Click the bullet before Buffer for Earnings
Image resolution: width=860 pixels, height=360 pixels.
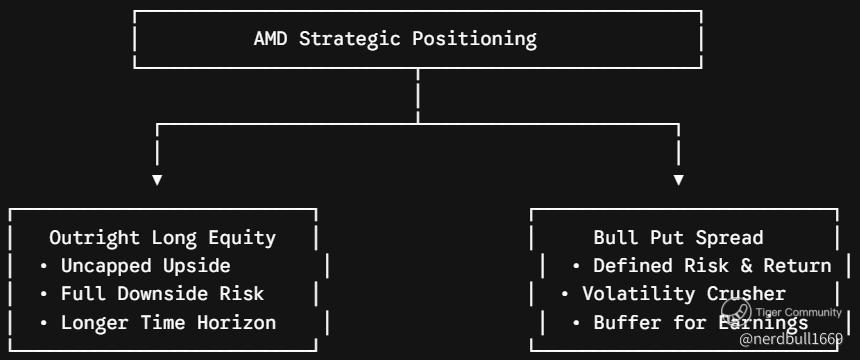click(x=576, y=323)
